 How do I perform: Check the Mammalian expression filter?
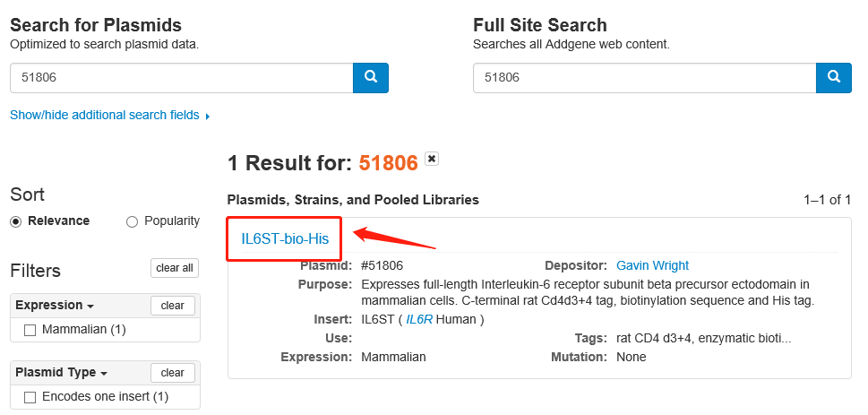click(30, 330)
